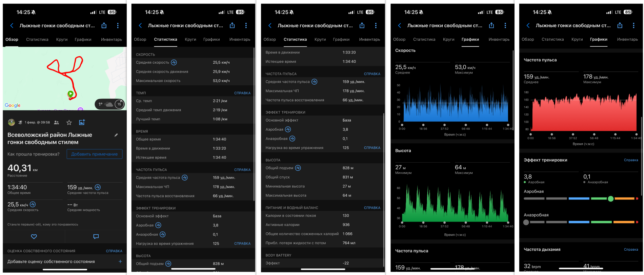Tap the gray Анаэробная indicator knob
This screenshot has height=275, width=644.
tap(526, 223)
